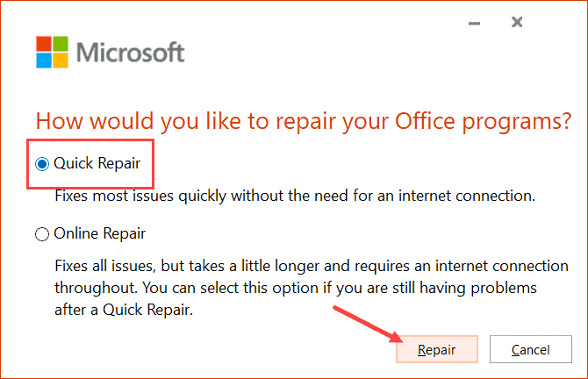Viewport: 588px width, 379px height.
Task: Click the Microsoft four-square logo
Action: point(51,53)
